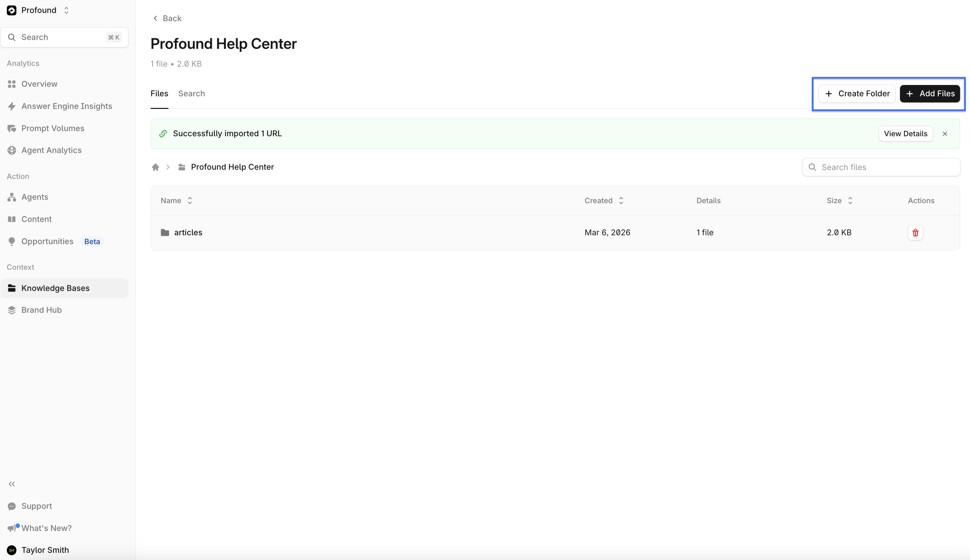Click the Profound Help Center title

(223, 43)
